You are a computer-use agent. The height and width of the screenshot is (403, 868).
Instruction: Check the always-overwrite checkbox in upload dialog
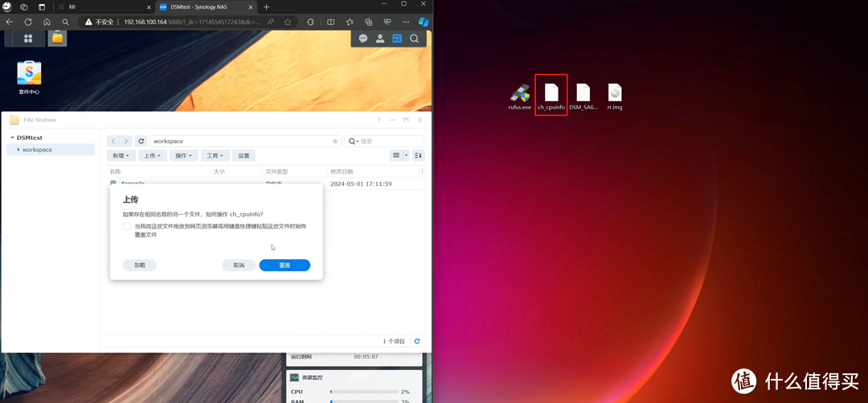(x=127, y=227)
